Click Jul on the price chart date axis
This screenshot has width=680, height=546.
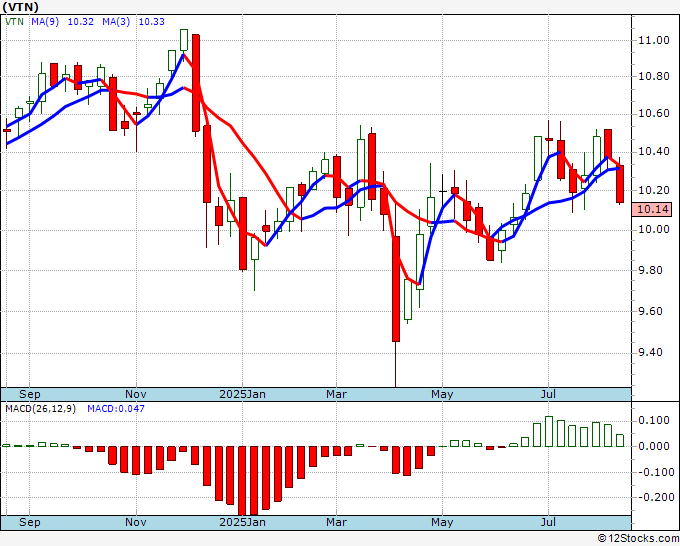tap(548, 394)
